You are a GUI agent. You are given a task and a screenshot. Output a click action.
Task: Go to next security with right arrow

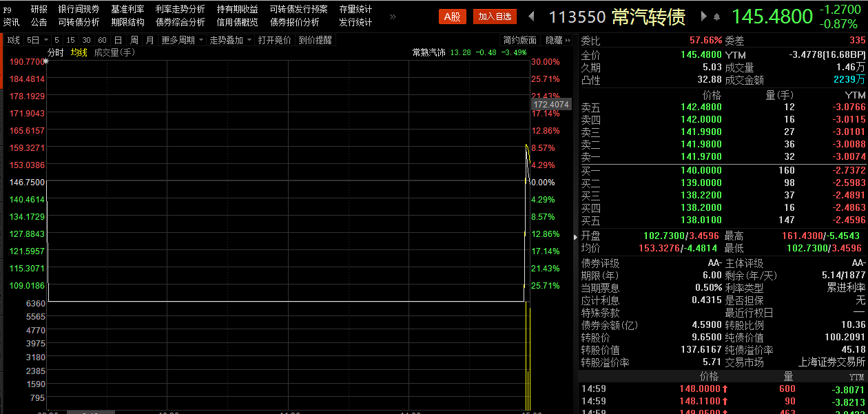point(703,17)
